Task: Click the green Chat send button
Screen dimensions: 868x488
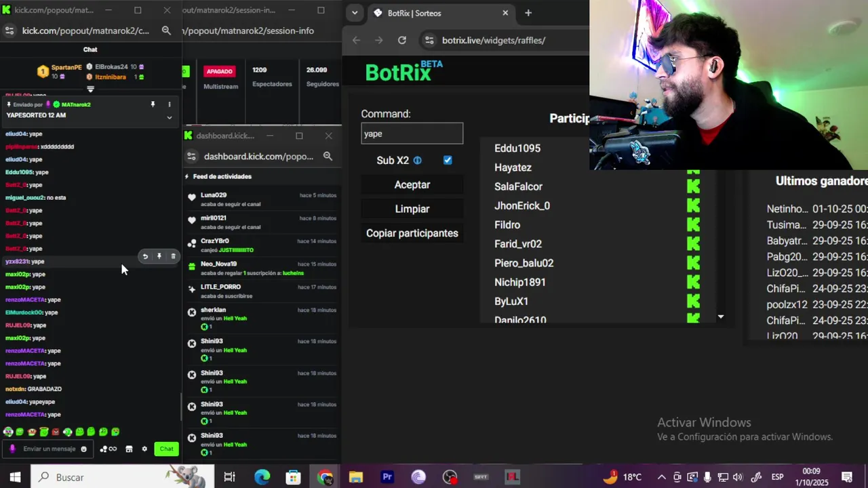Action: 166,449
